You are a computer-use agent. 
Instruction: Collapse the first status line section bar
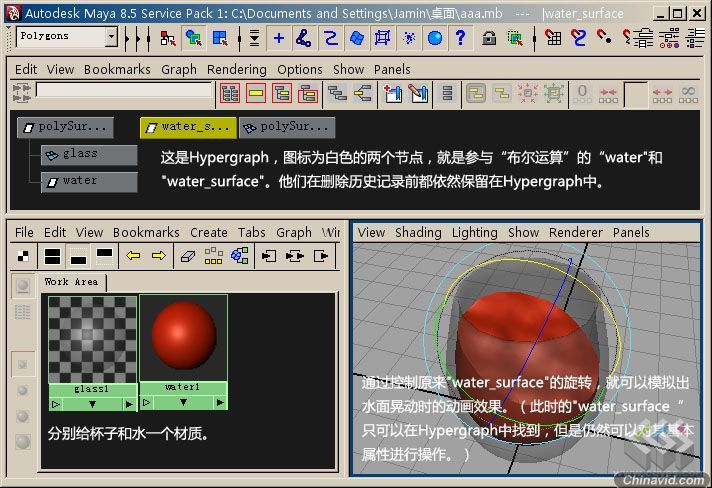(127, 38)
